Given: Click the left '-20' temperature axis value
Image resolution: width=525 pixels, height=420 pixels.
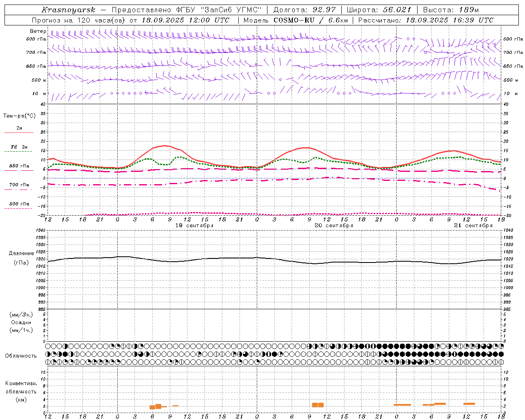Looking at the screenshot, I should coord(42,215).
